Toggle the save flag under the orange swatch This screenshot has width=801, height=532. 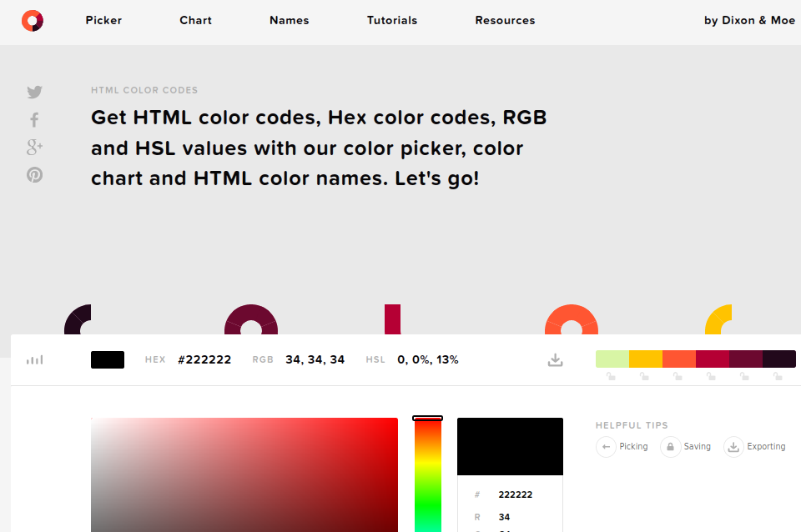[x=677, y=376]
